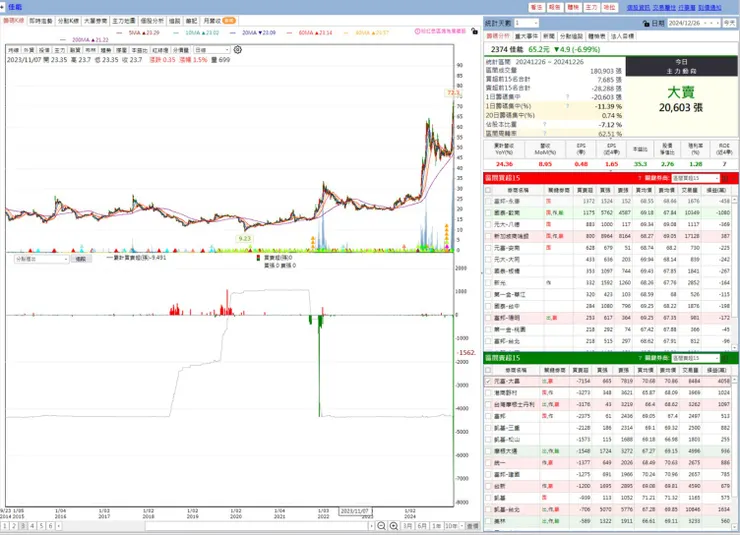Open the dropdown in the red 區間買超15 header
The height and width of the screenshot is (535, 740).
pos(695,178)
